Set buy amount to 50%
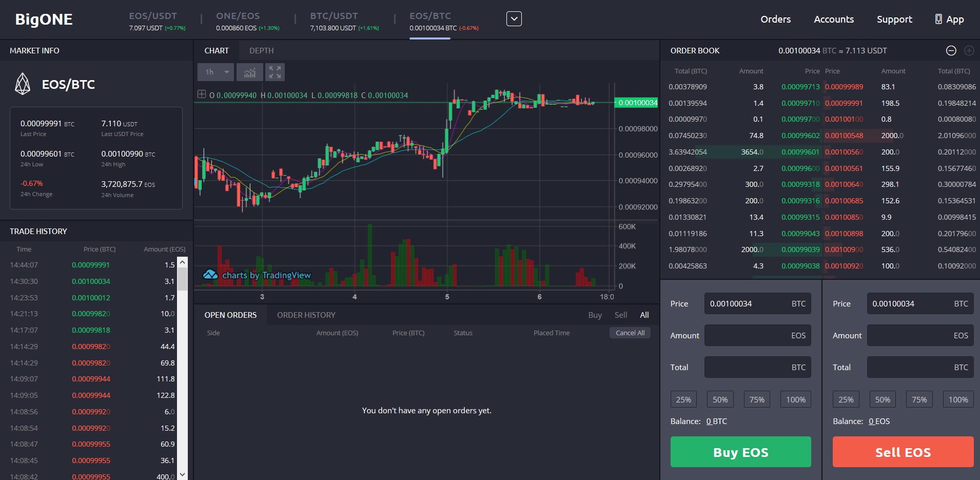The width and height of the screenshot is (980, 480). point(720,399)
